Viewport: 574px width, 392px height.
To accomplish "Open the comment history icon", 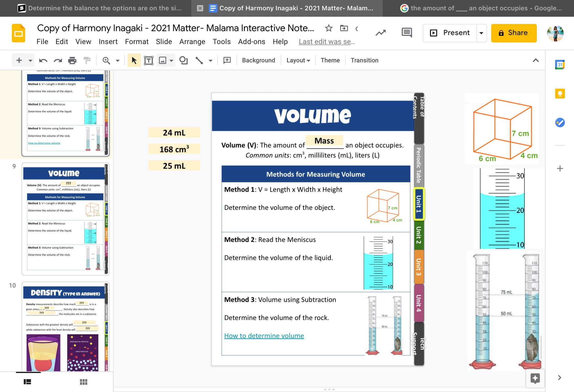I will [x=407, y=33].
